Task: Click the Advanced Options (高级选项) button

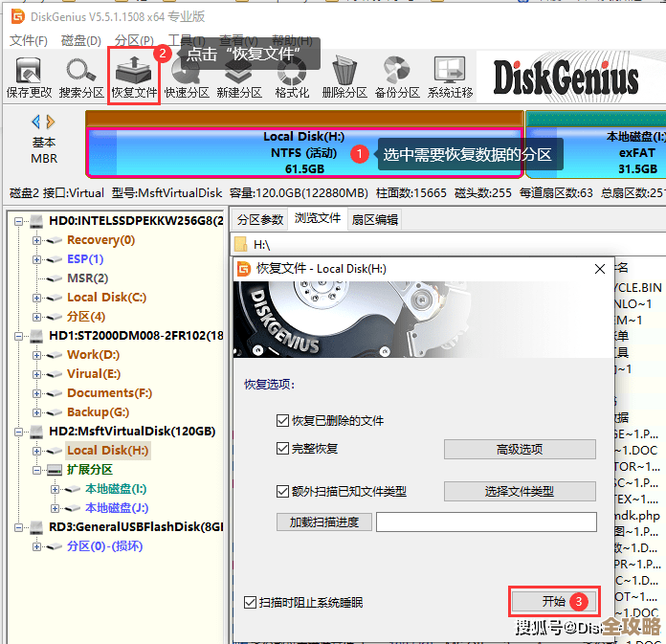Action: [520, 449]
